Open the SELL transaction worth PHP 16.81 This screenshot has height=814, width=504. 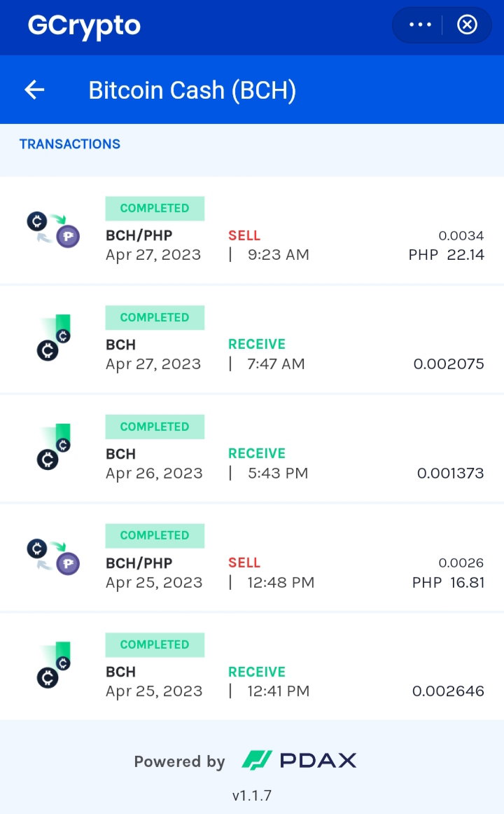tap(252, 558)
